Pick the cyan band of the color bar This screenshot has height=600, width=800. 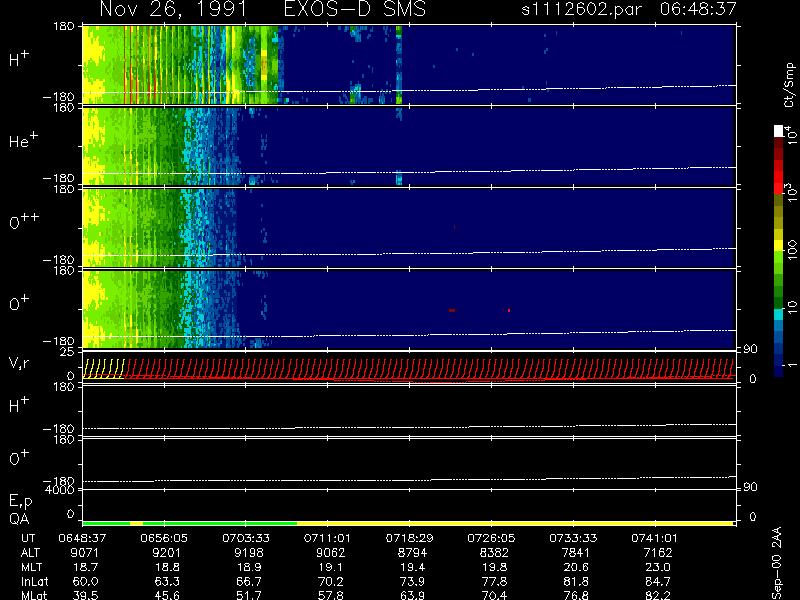pyautogui.click(x=779, y=314)
